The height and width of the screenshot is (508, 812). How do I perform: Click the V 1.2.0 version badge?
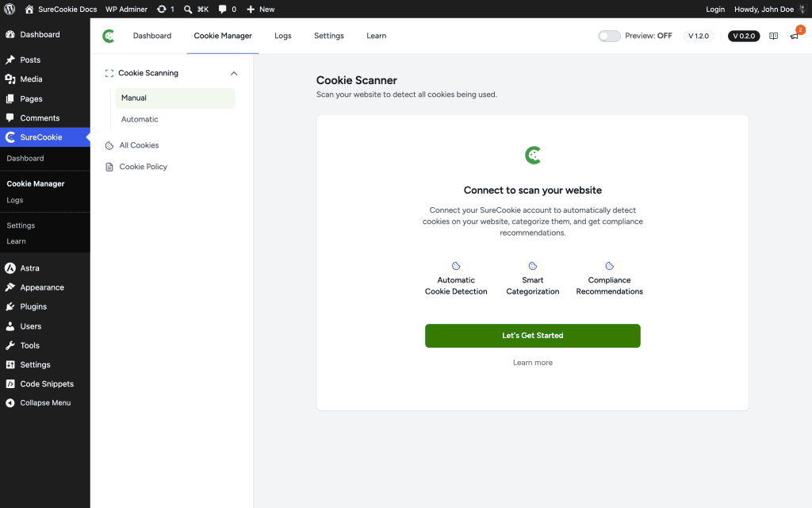[698, 36]
